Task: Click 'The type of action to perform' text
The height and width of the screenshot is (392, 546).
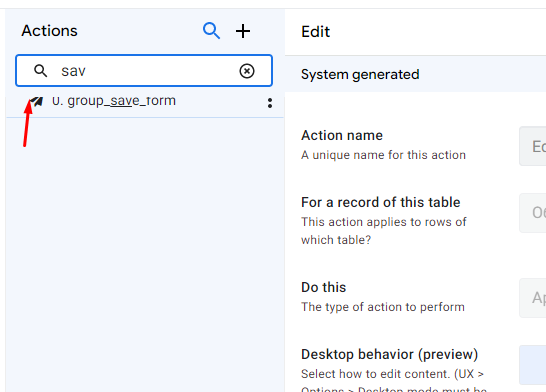Action: 383,307
